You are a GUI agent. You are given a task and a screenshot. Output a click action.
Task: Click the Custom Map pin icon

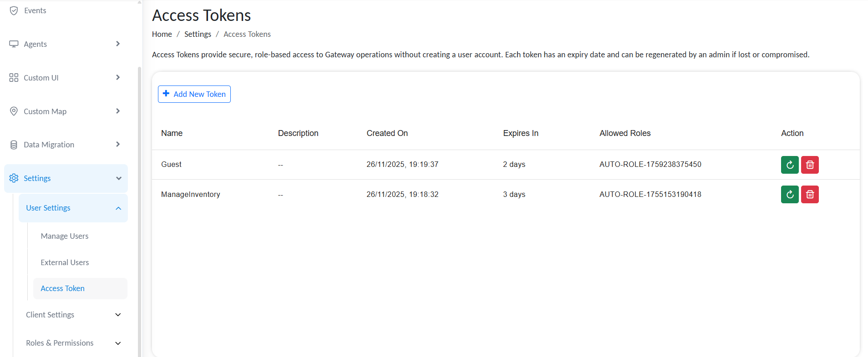(x=14, y=111)
